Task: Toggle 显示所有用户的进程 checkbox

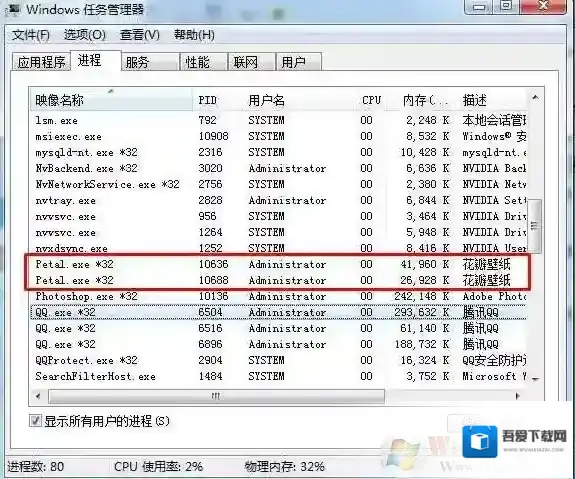Action: click(35, 421)
